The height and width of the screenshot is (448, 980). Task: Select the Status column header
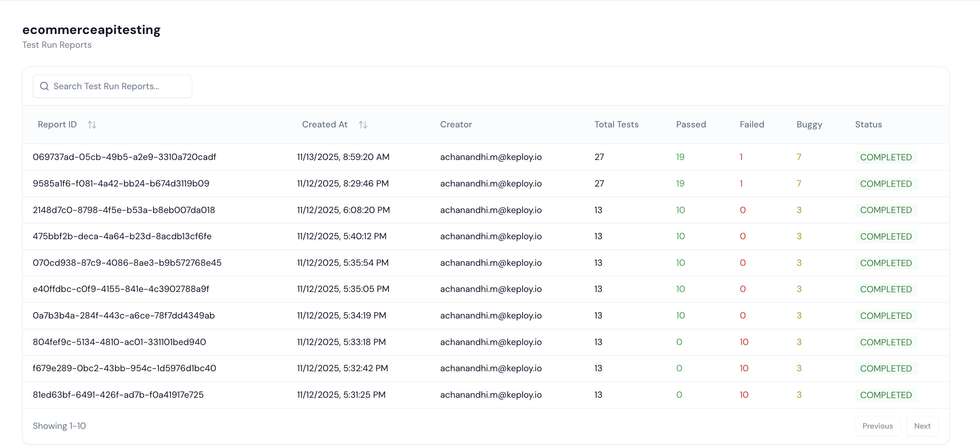[868, 124]
